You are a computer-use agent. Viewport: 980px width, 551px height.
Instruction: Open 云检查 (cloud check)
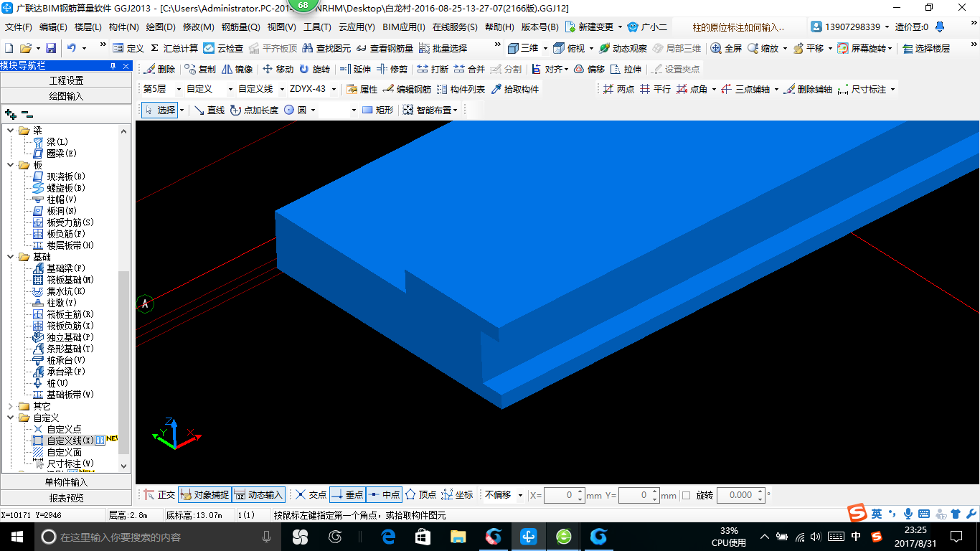pyautogui.click(x=223, y=48)
